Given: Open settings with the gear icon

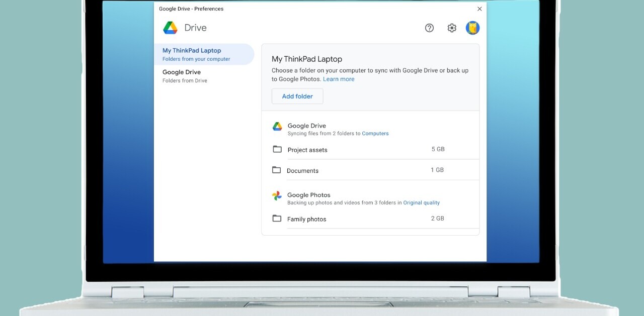Looking at the screenshot, I should (452, 28).
